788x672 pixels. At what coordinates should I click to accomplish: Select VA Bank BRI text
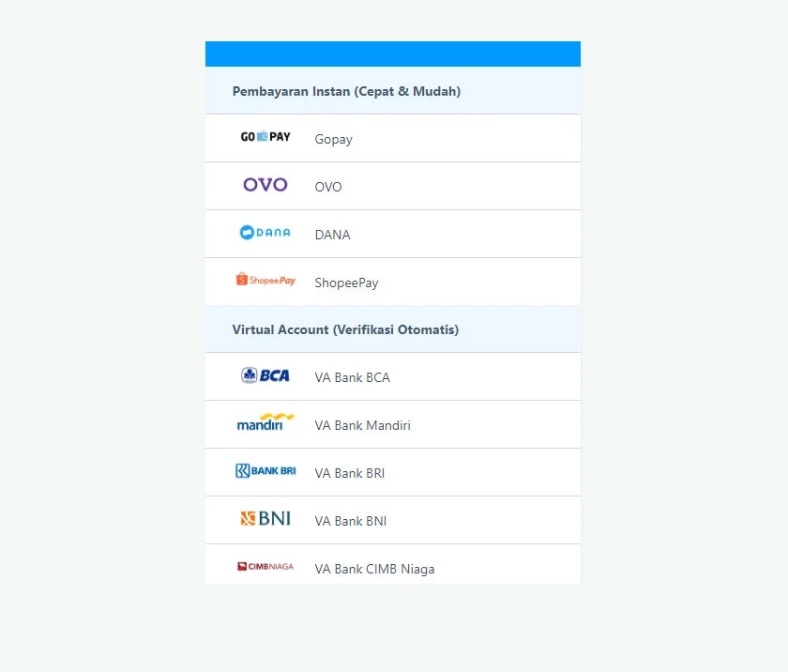point(349,474)
